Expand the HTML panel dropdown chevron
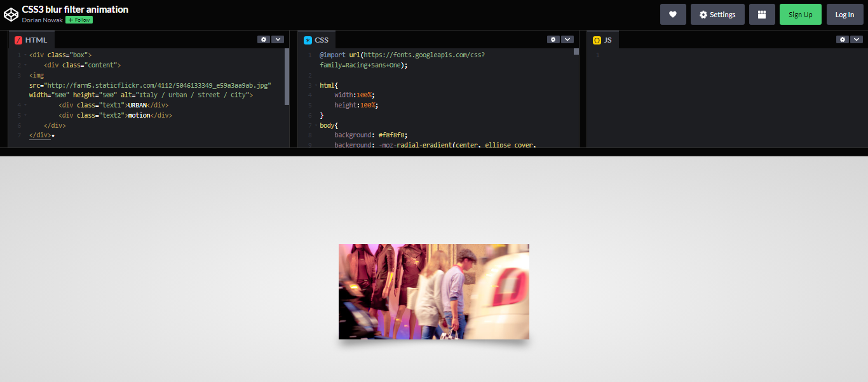Image resolution: width=868 pixels, height=382 pixels. point(278,39)
